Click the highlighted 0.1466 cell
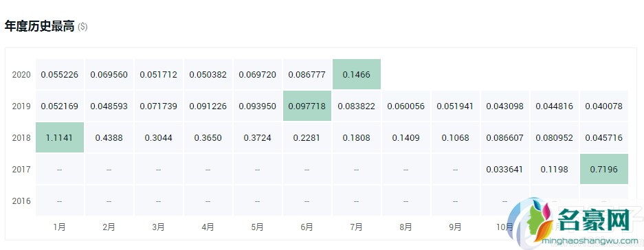644x250 pixels. pos(357,74)
